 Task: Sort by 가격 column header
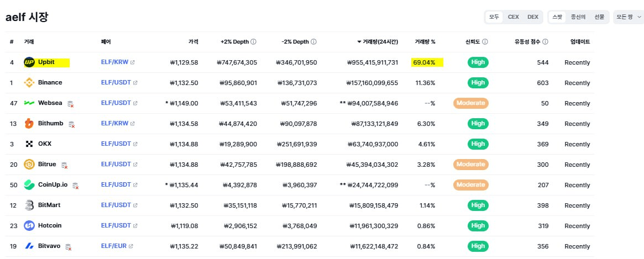click(x=193, y=42)
